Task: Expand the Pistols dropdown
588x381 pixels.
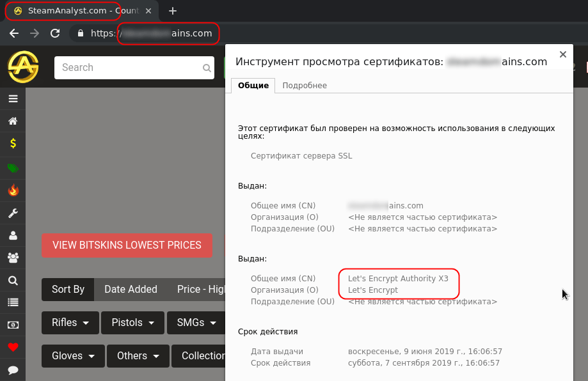Action: coord(132,323)
